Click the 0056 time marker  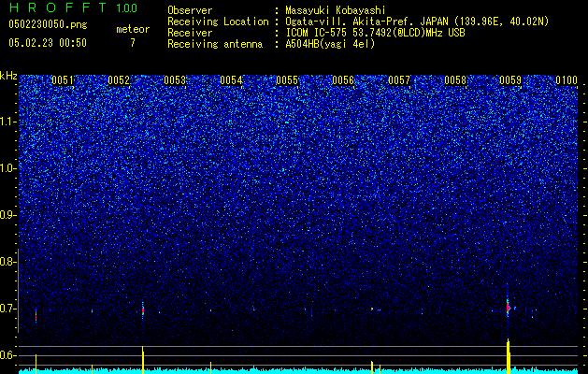tap(343, 80)
